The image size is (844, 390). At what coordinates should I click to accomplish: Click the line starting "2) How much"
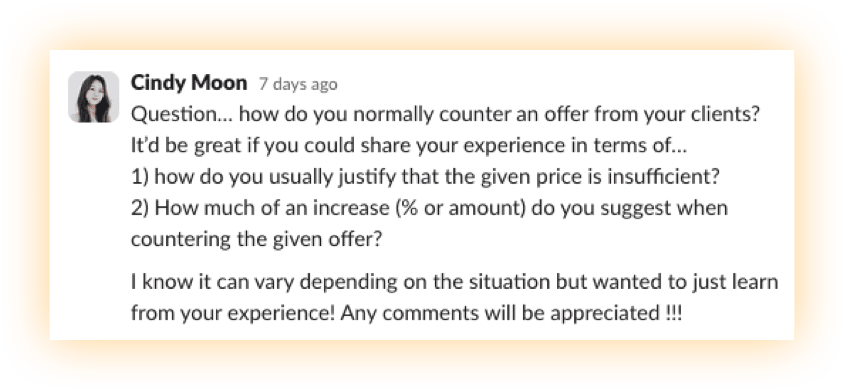click(429, 208)
